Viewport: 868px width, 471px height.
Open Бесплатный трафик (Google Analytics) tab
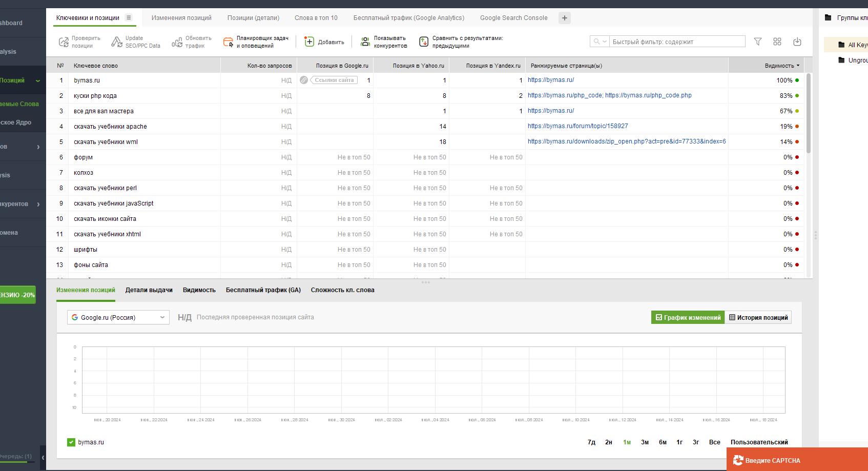pyautogui.click(x=409, y=18)
